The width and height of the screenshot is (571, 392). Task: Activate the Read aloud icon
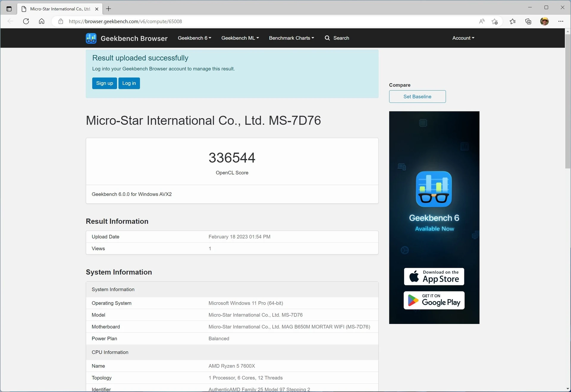482,21
